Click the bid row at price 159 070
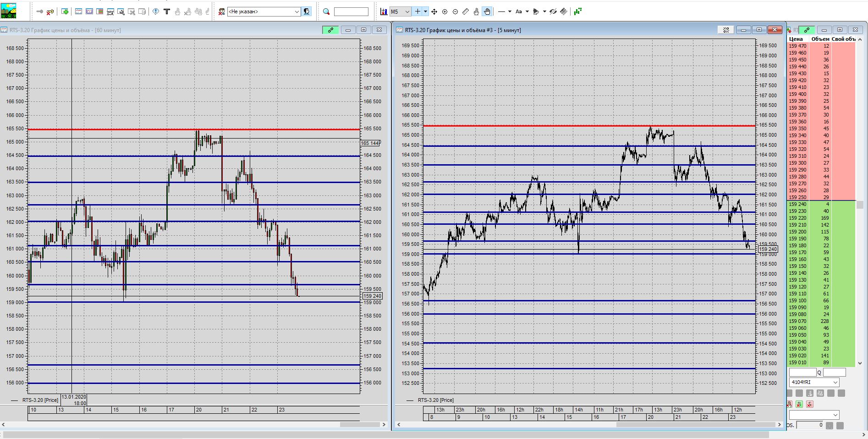868x439 pixels. coord(822,321)
